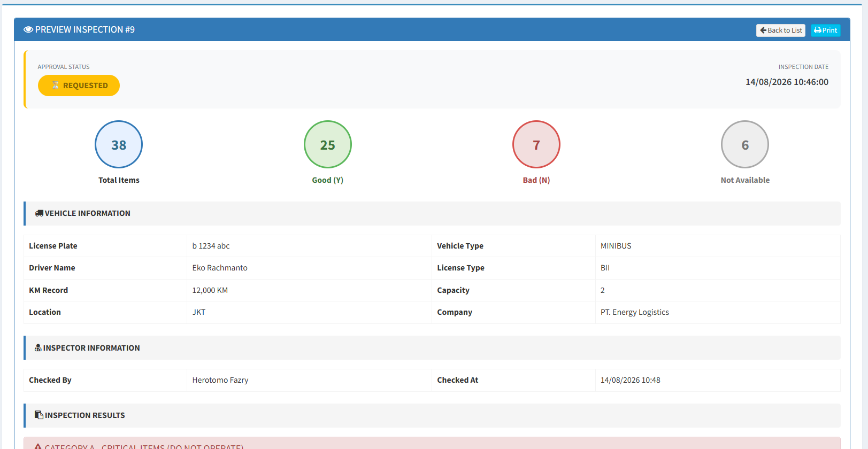Click the Checked By value Herotomo Fazry
Image resolution: width=868 pixels, height=449 pixels.
[x=220, y=380]
